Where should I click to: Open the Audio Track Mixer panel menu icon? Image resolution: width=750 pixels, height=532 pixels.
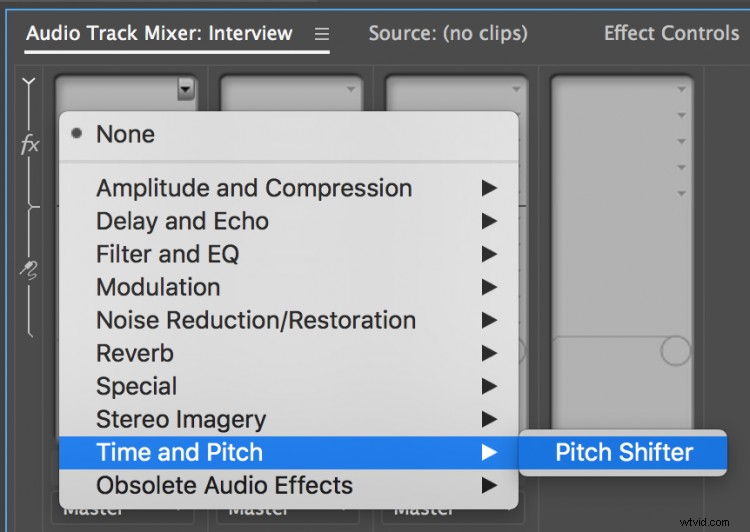point(322,34)
